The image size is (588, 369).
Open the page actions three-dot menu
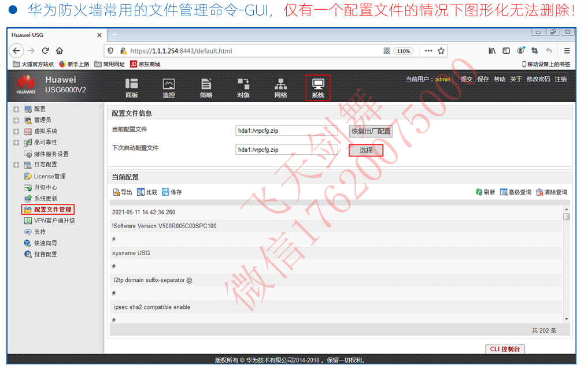pyautogui.click(x=428, y=51)
